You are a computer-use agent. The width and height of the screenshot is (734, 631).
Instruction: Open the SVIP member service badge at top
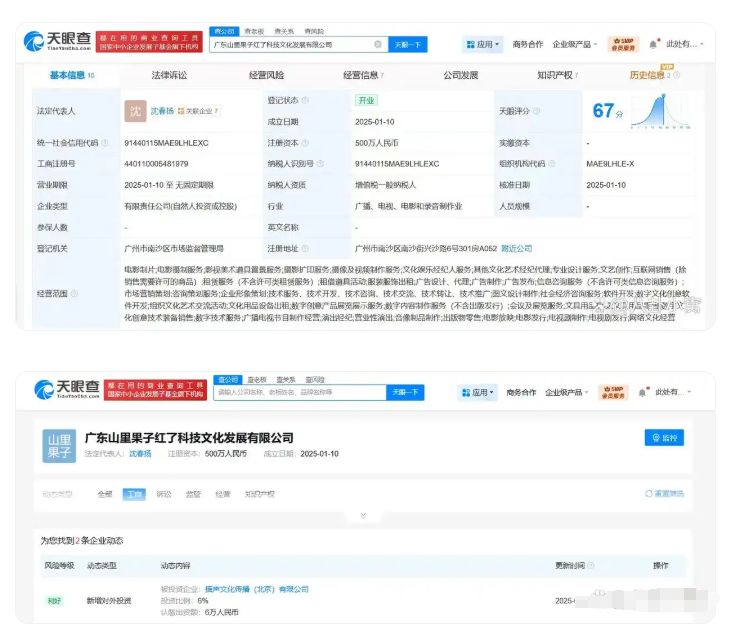pyautogui.click(x=622, y=44)
